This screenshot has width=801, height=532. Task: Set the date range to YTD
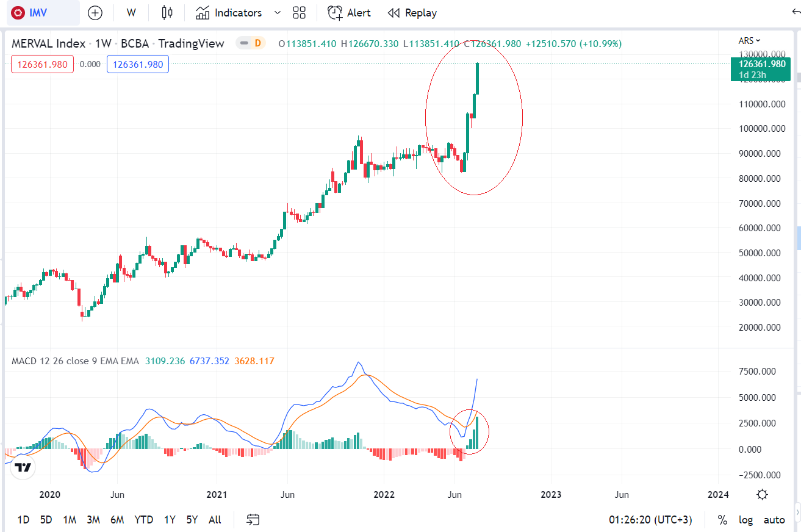144,520
